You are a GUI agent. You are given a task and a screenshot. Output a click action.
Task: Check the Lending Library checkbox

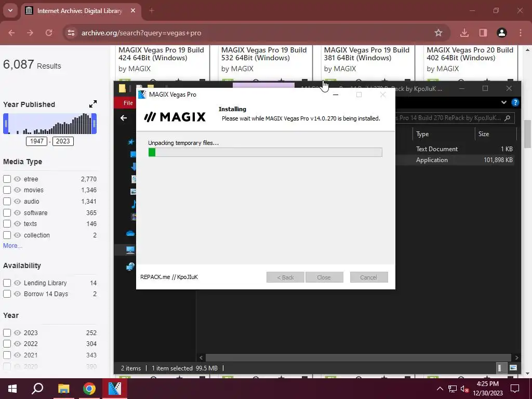click(x=7, y=283)
